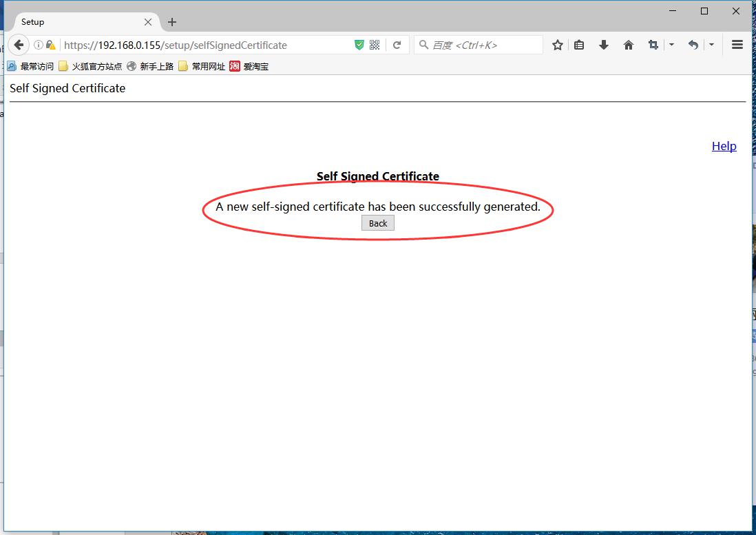Click the bold Self Signed Certificate heading
The height and width of the screenshot is (535, 756).
coord(378,176)
